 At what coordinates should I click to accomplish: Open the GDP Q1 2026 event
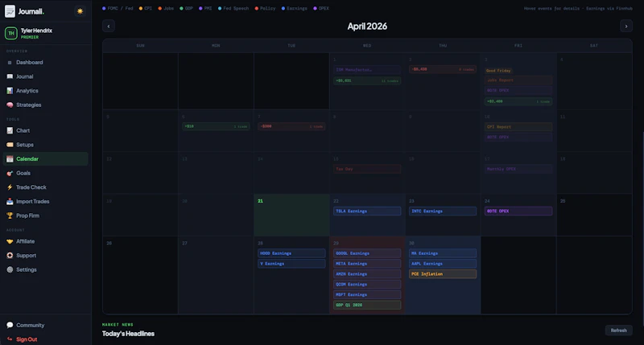click(367, 305)
